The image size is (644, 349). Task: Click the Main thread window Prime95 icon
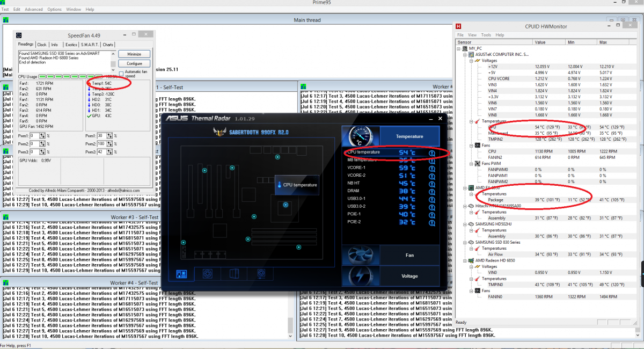coord(5,20)
